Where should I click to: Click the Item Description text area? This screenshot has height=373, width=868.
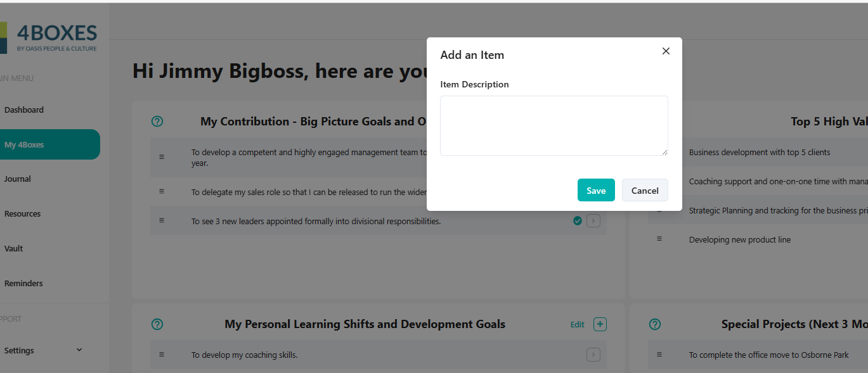click(x=554, y=125)
